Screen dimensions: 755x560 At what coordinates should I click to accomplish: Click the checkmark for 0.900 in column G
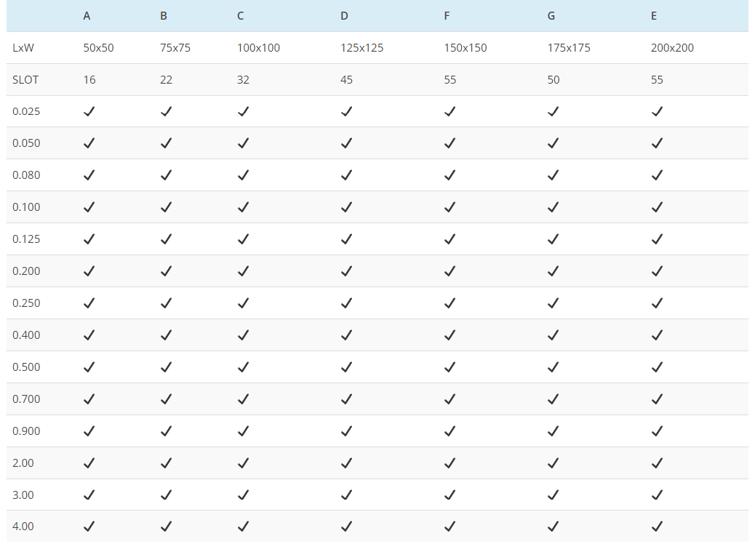(x=553, y=431)
